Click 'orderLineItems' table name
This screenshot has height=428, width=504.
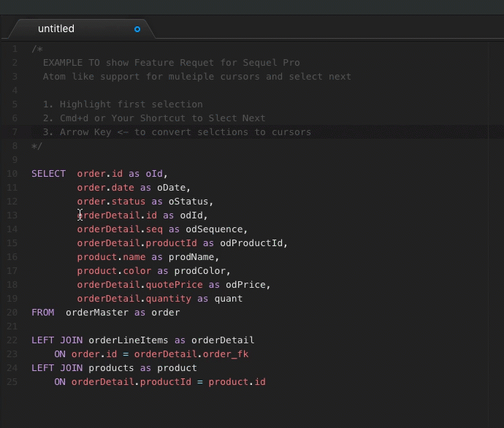pos(129,340)
